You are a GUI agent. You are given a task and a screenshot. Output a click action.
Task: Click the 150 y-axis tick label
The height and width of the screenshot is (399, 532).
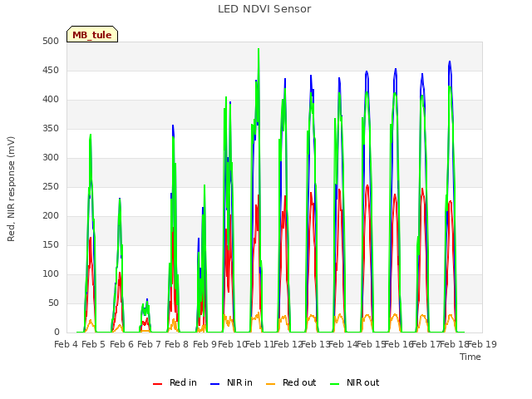click(x=51, y=244)
